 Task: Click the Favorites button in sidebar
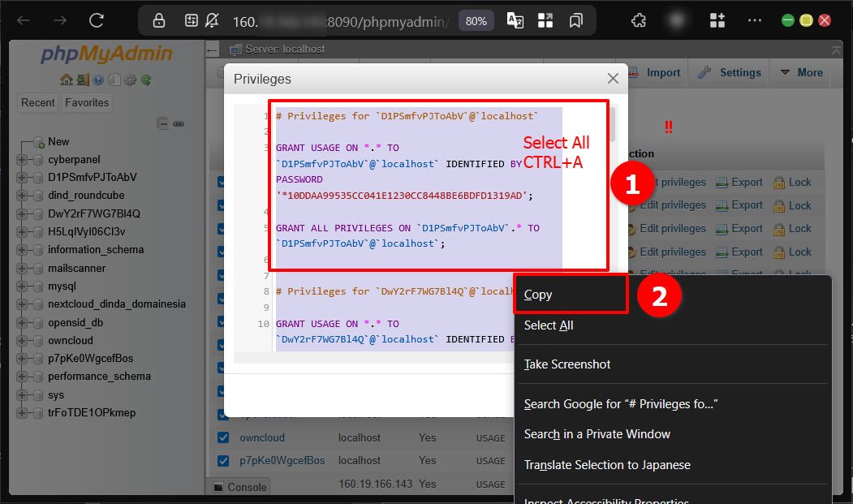pos(87,103)
